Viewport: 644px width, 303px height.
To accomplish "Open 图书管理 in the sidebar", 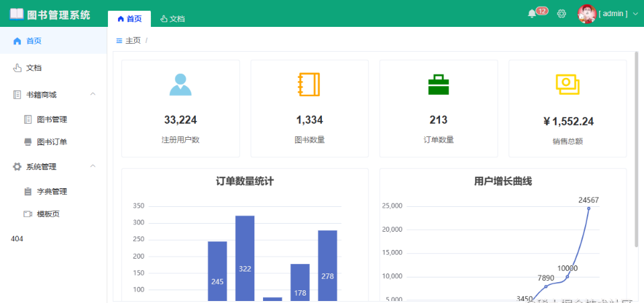I will point(54,120).
